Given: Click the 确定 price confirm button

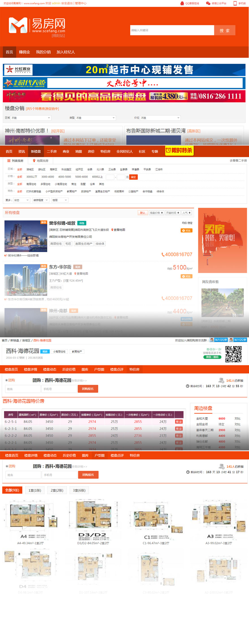Looking at the screenshot, I should [x=133, y=177].
